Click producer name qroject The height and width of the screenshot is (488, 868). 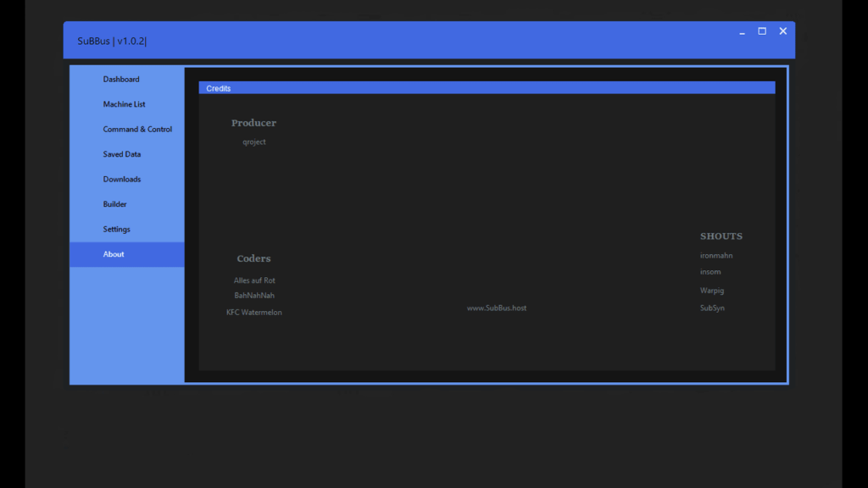tap(254, 142)
